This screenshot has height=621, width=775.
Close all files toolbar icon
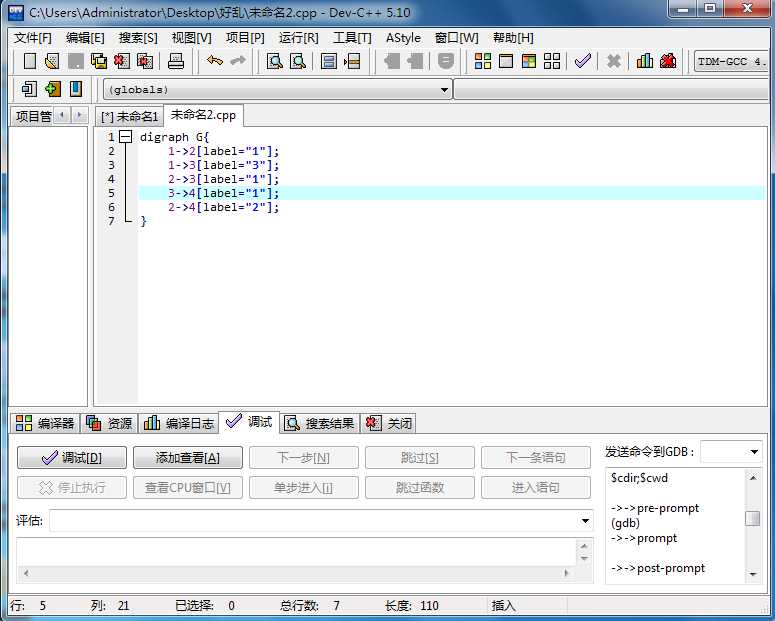[145, 61]
